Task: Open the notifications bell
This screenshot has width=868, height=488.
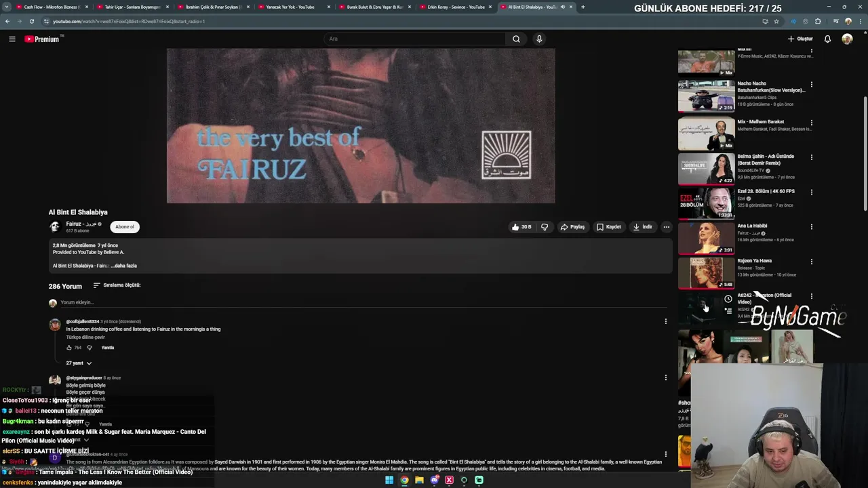Action: (827, 39)
